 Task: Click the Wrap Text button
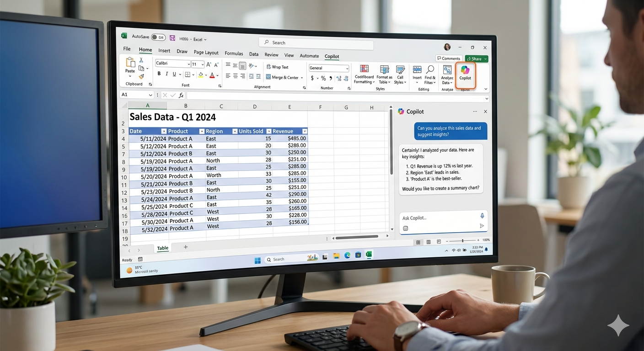277,67
